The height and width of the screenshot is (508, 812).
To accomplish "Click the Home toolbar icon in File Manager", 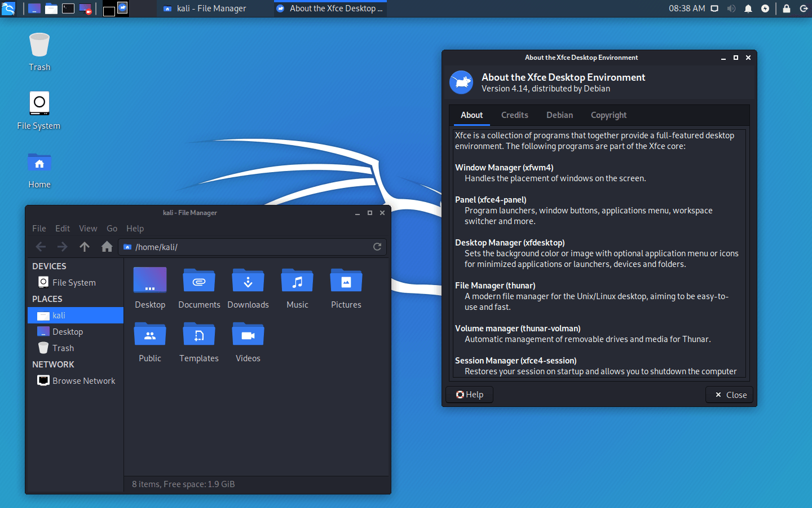I will (x=107, y=247).
